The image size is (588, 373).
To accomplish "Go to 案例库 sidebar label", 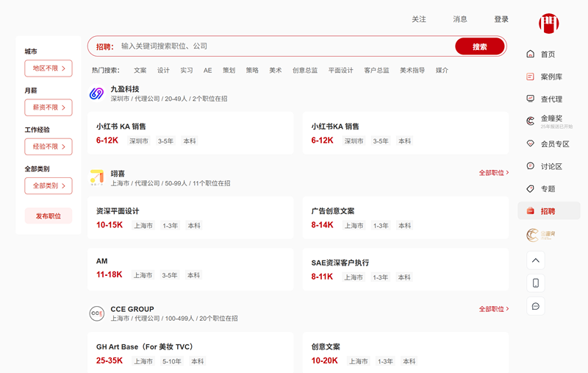I will point(551,77).
